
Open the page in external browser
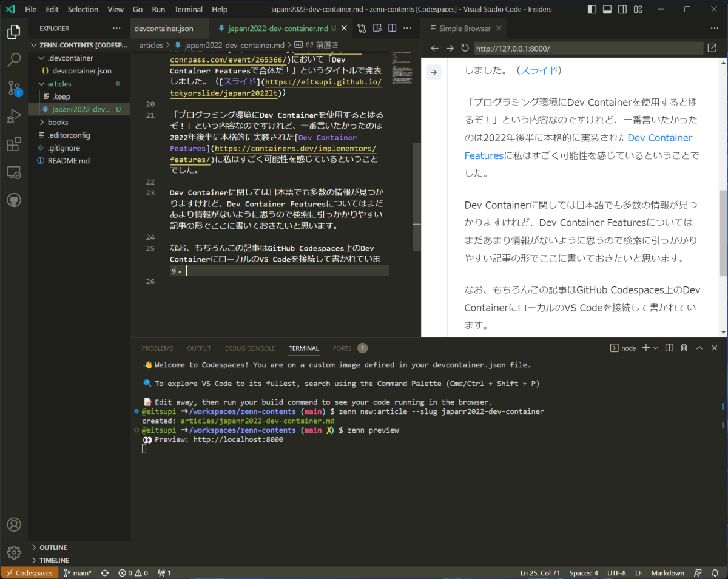(x=712, y=49)
